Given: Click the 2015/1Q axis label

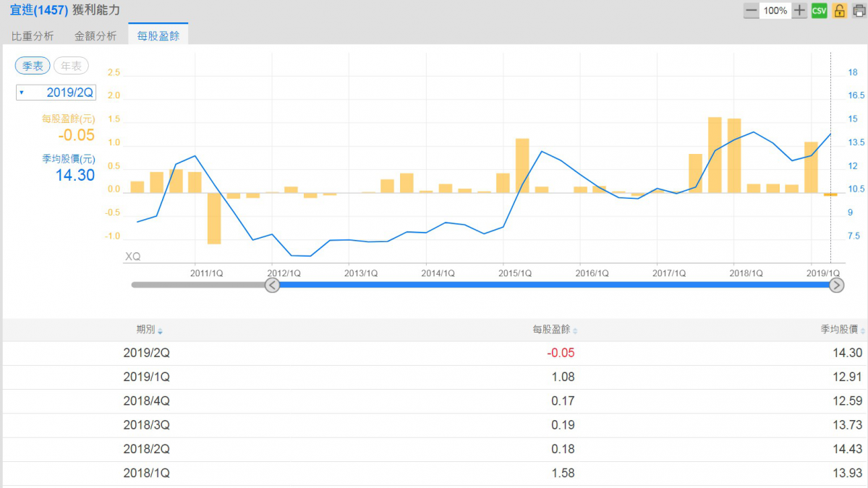Looking at the screenshot, I should point(515,273).
